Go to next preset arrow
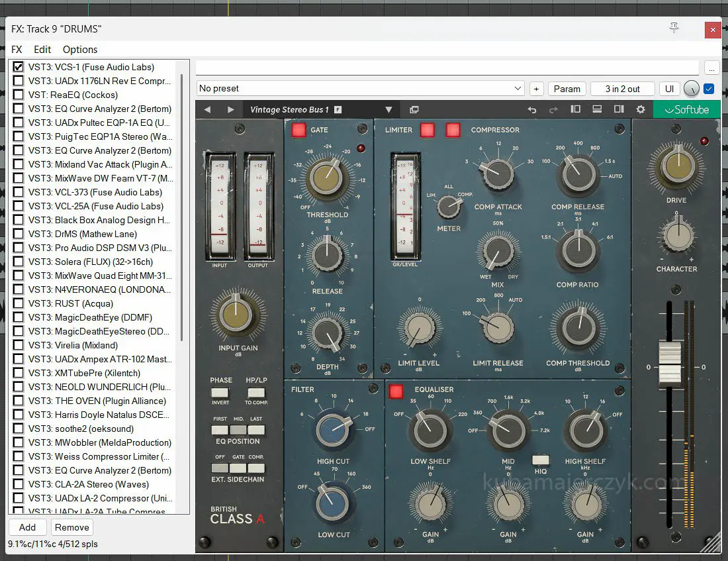 (230, 110)
